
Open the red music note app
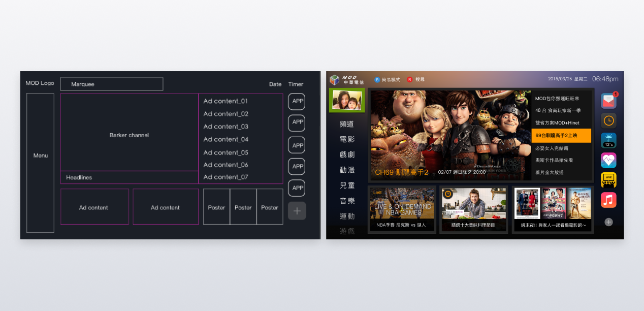608,200
